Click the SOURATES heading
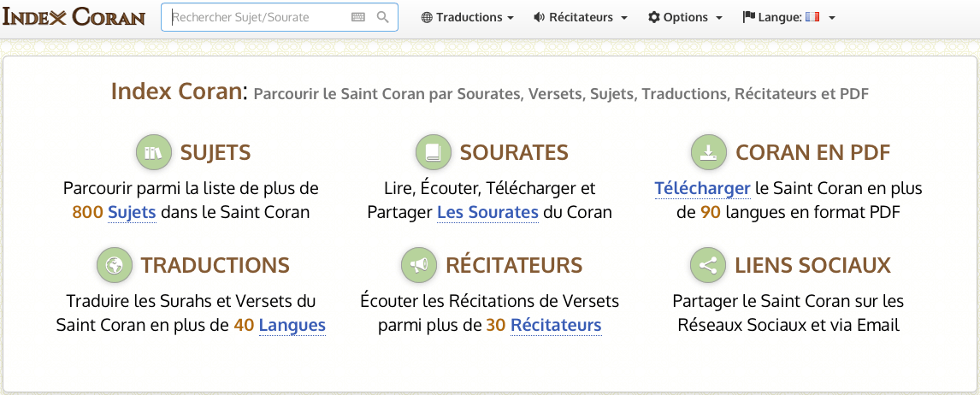Image resolution: width=980 pixels, height=395 pixels. [514, 152]
